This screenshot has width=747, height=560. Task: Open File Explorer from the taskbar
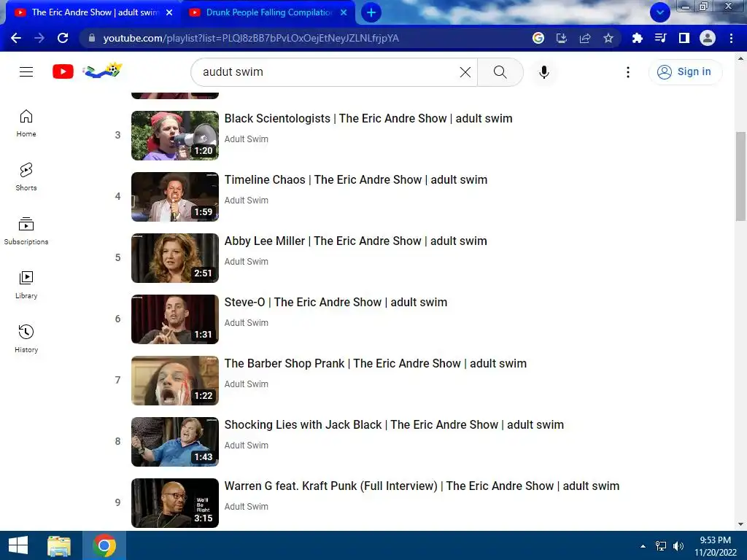click(x=59, y=545)
